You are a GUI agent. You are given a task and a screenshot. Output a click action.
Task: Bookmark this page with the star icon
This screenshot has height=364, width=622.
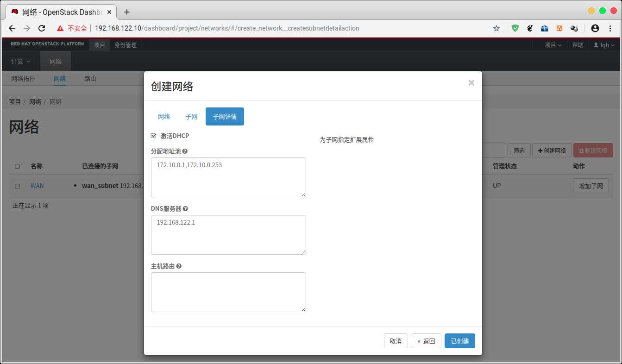point(496,28)
